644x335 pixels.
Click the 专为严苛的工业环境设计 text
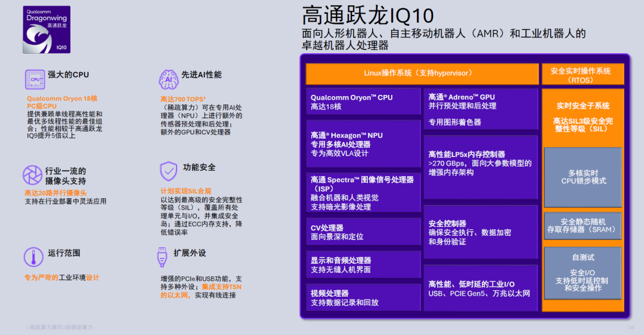click(61, 278)
